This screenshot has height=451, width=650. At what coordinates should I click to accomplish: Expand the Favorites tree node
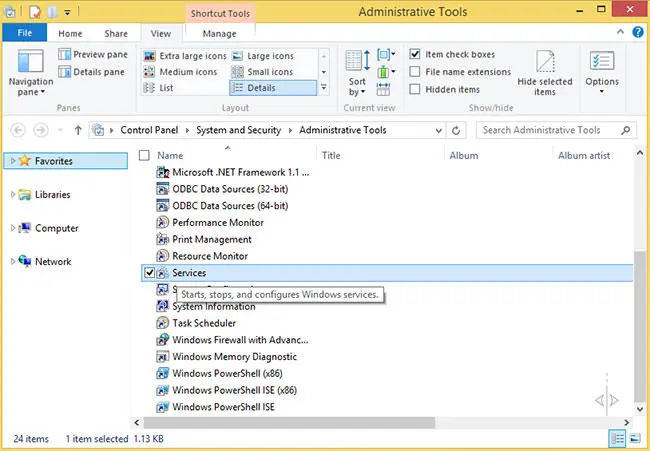coord(13,161)
